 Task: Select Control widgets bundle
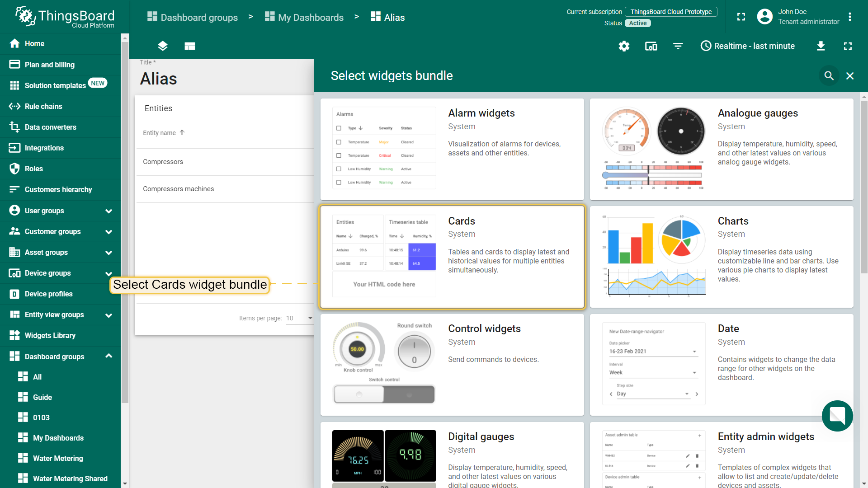click(452, 365)
